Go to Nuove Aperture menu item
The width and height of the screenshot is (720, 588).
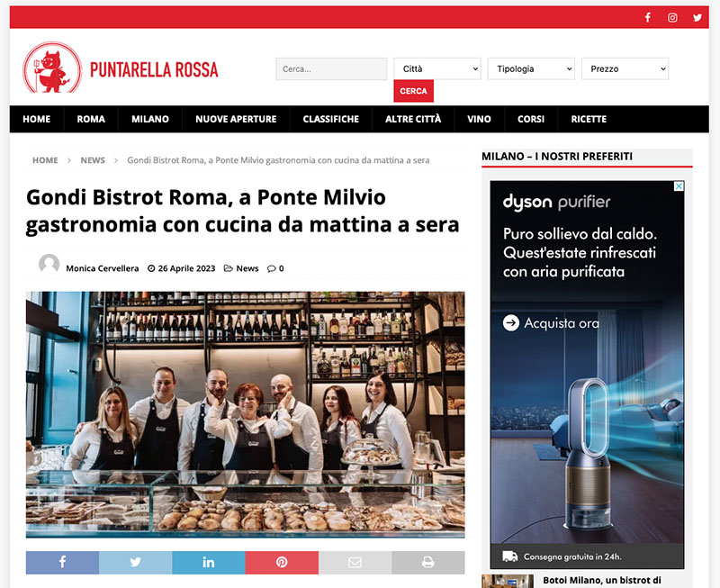[x=236, y=119]
